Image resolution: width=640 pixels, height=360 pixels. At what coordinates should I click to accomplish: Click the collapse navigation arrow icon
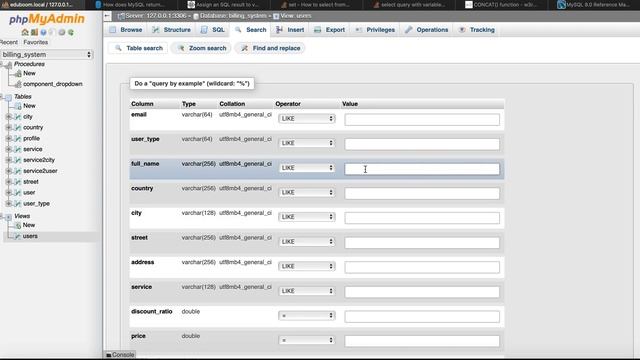(x=107, y=16)
